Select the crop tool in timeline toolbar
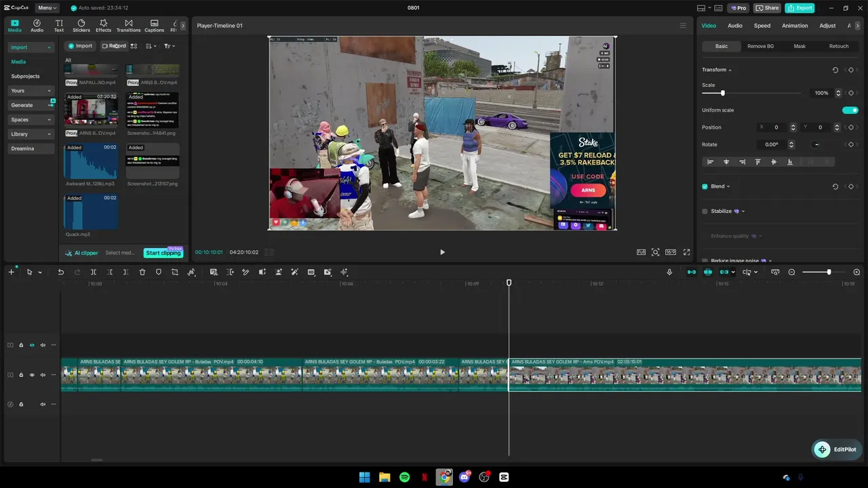868x488 pixels. coord(175,272)
